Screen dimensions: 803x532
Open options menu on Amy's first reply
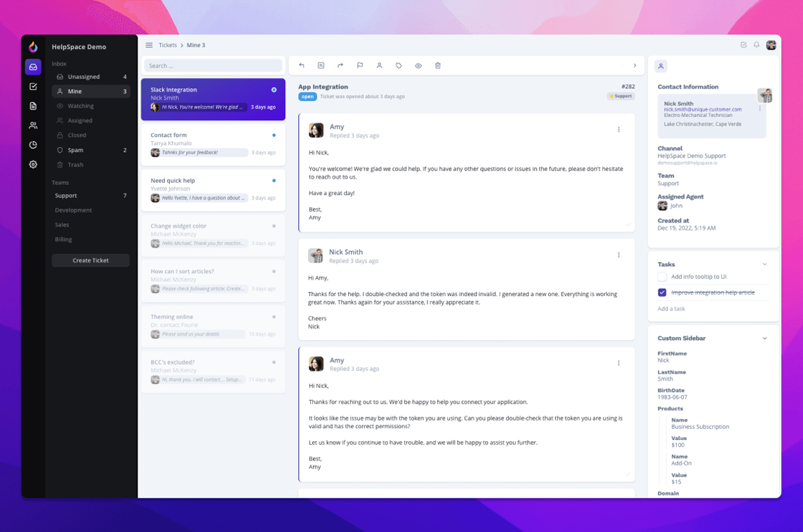618,130
